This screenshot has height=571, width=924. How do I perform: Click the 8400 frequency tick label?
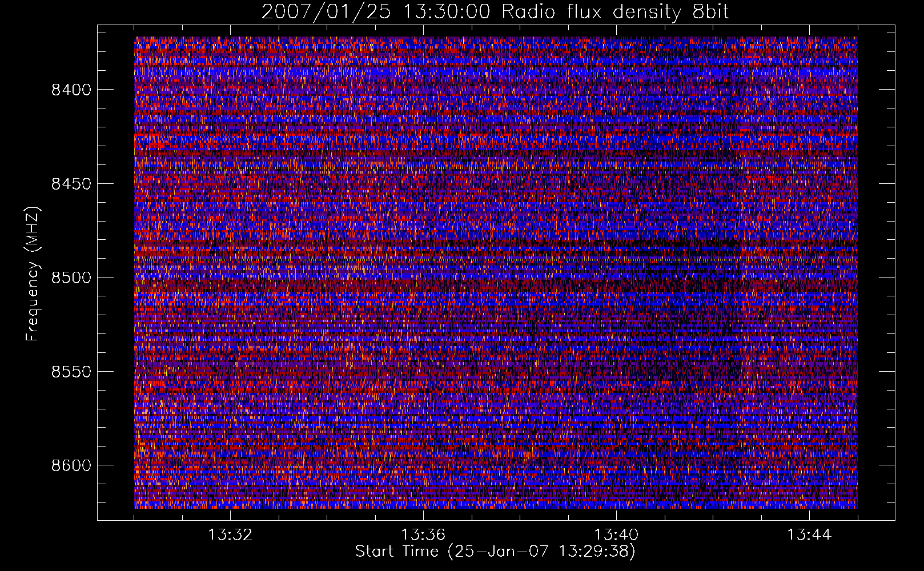(71, 90)
